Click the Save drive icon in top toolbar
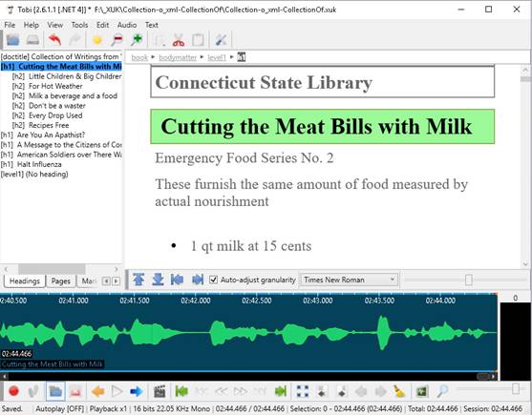Viewport: 532px width, 415px height. pyautogui.click(x=33, y=40)
